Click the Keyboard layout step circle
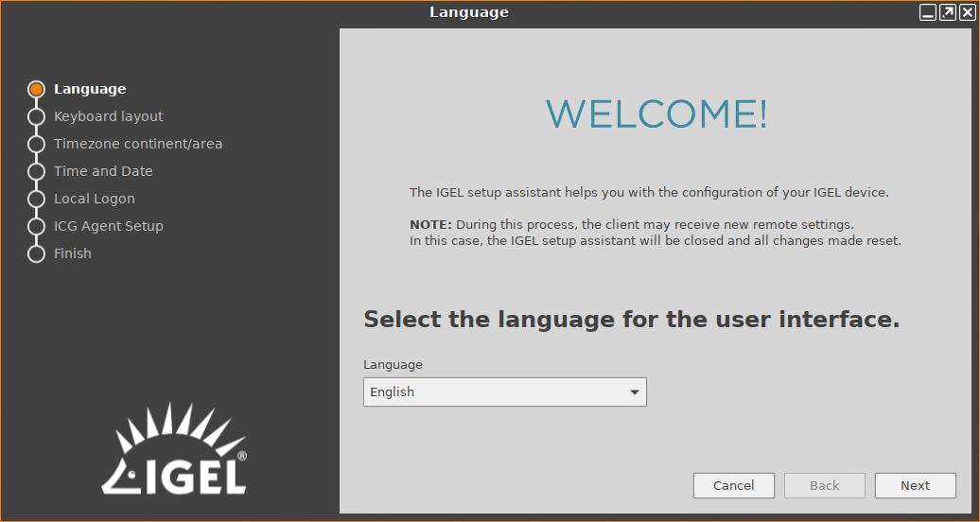This screenshot has width=980, height=522. tap(36, 116)
